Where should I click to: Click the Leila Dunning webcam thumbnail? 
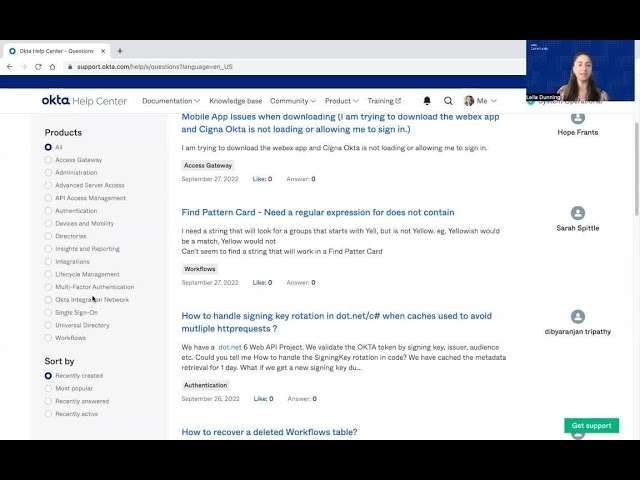[x=580, y=70]
